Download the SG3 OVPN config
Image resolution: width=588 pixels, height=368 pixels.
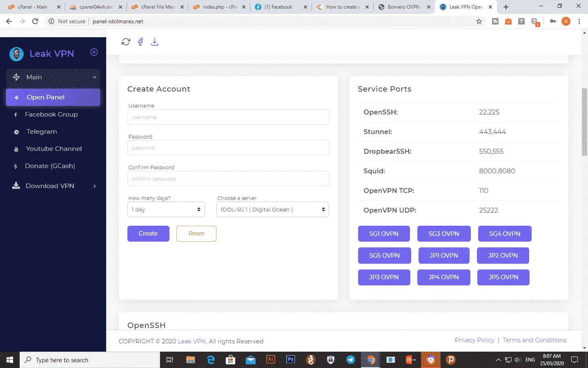444,234
